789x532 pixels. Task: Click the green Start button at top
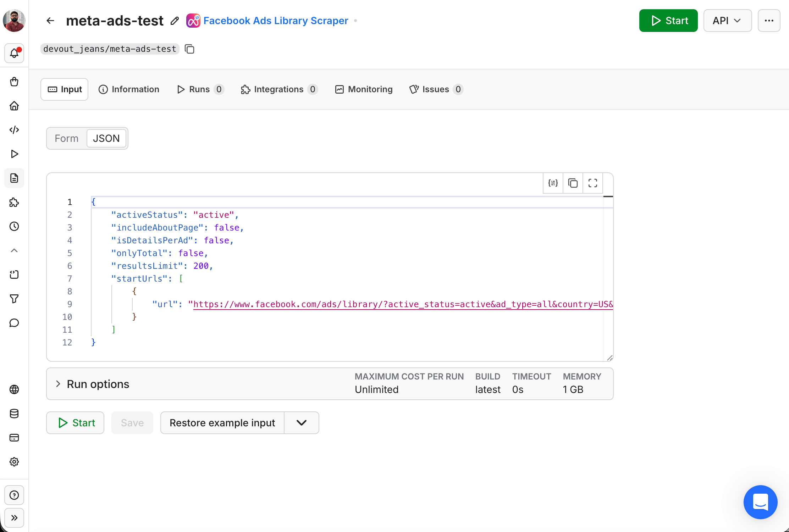coord(668,21)
